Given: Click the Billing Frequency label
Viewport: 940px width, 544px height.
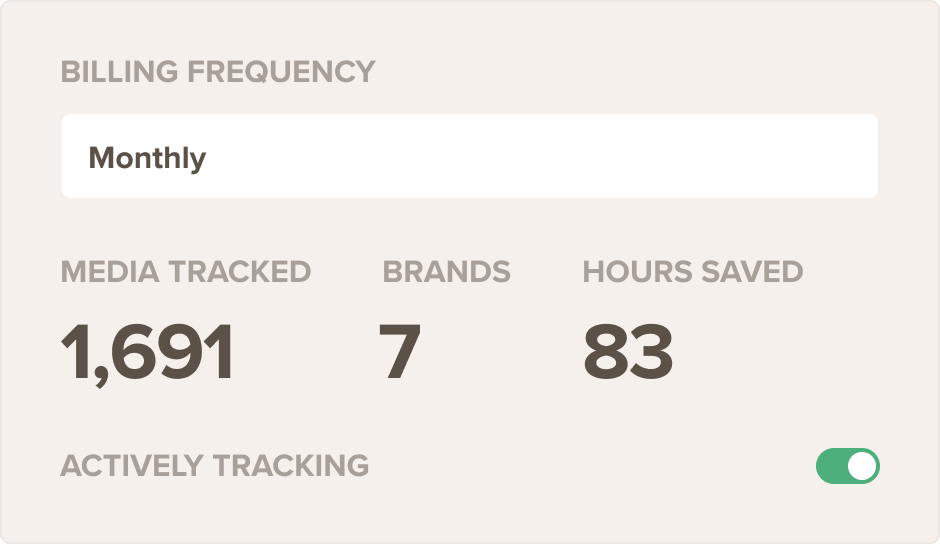Looking at the screenshot, I should pos(217,72).
